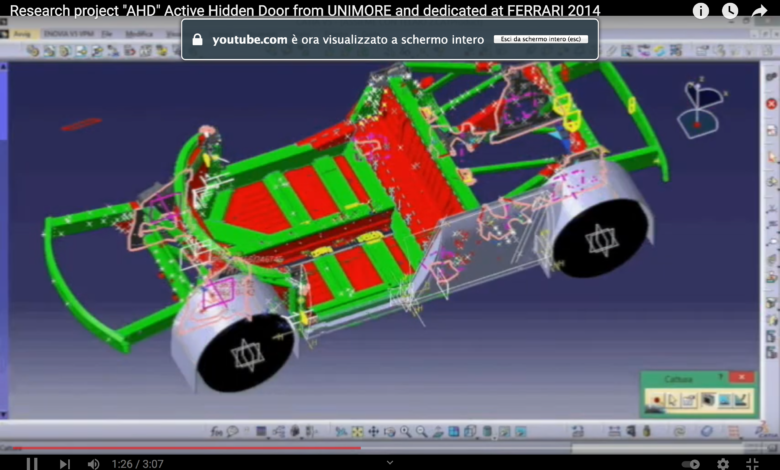Click the dark capture-mode icon in Cattura
The width and height of the screenshot is (780, 470).
pyautogui.click(x=708, y=400)
